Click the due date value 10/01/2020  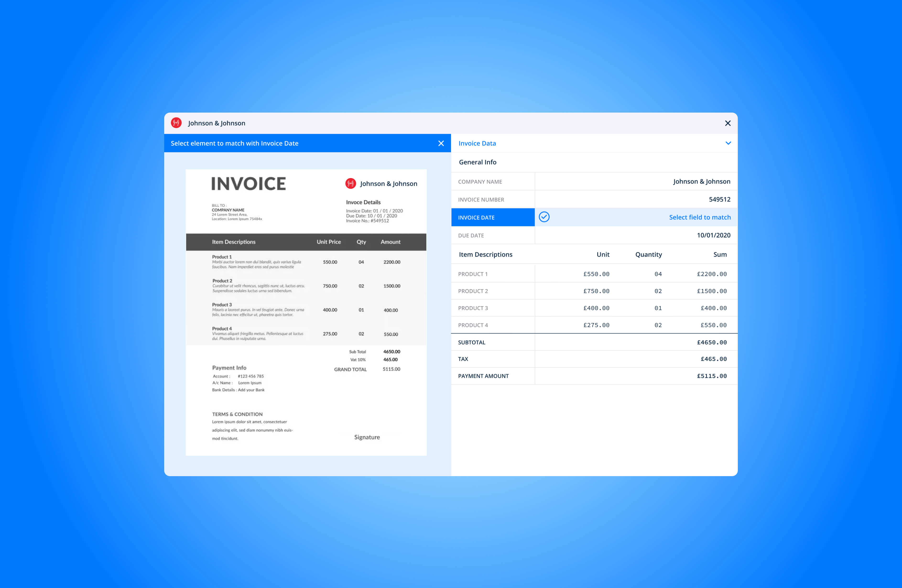point(713,235)
